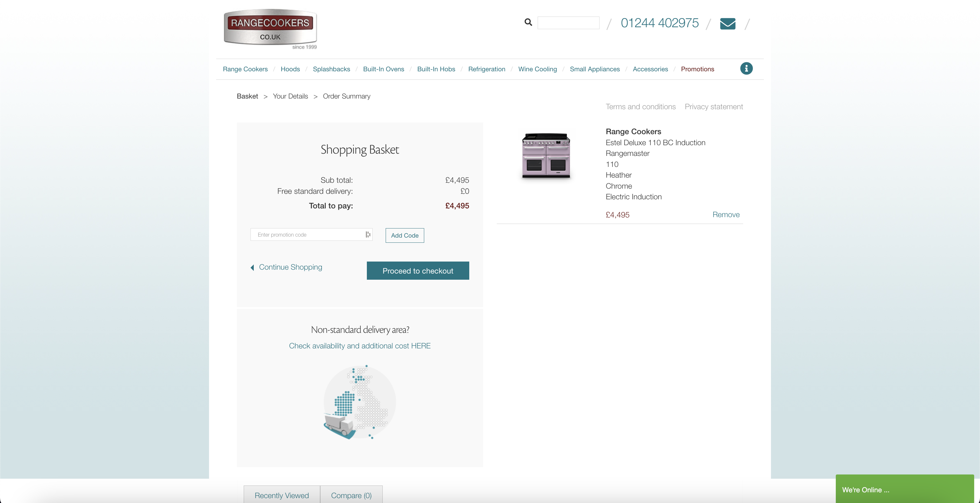Open the heather range cooker thumbnail
980x503 pixels.
click(545, 155)
